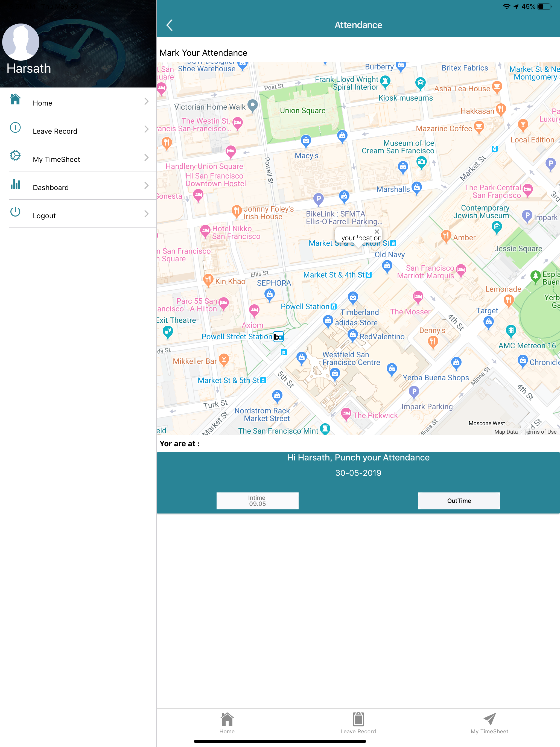The image size is (560, 747).
Task: Tap the Macy's label on the map
Action: (307, 156)
